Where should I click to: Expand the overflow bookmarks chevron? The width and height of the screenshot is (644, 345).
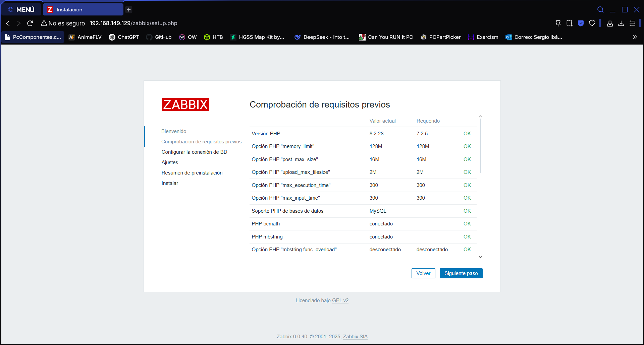(635, 37)
